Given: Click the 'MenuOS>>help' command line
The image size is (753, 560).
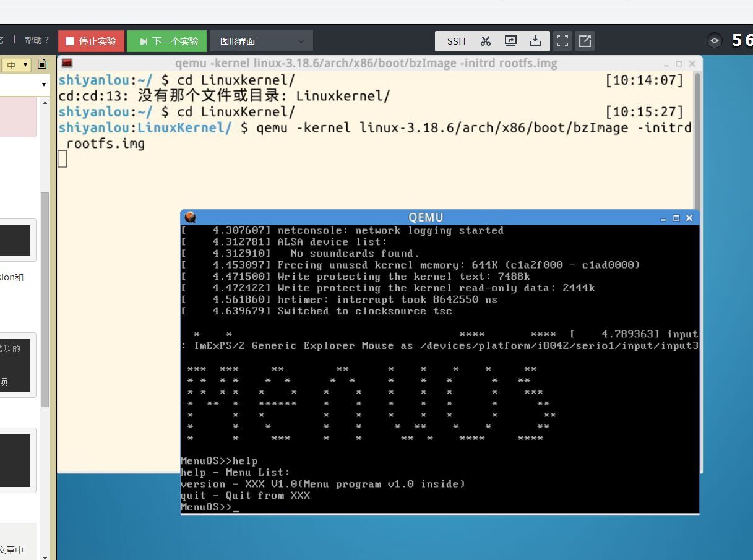Looking at the screenshot, I should click(219, 461).
